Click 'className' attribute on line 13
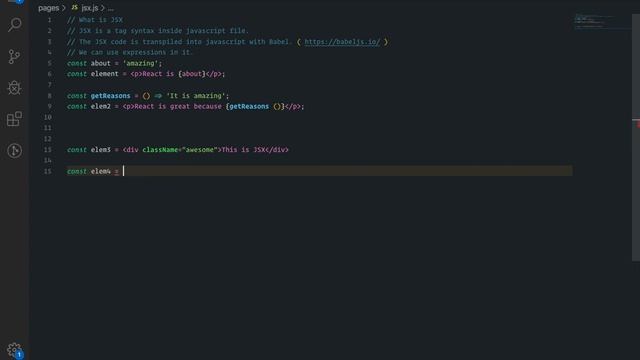This screenshot has width=640, height=360. 160,150
